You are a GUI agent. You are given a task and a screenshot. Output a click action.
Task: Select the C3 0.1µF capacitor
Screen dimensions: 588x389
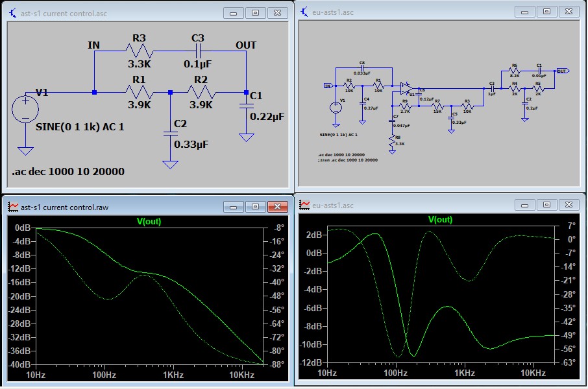point(199,52)
